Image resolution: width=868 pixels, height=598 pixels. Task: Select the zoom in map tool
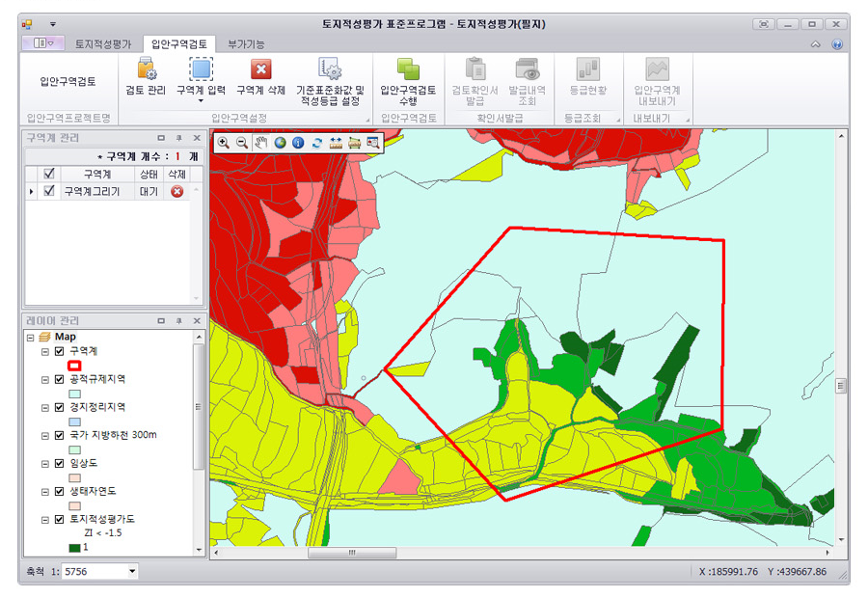click(x=223, y=143)
